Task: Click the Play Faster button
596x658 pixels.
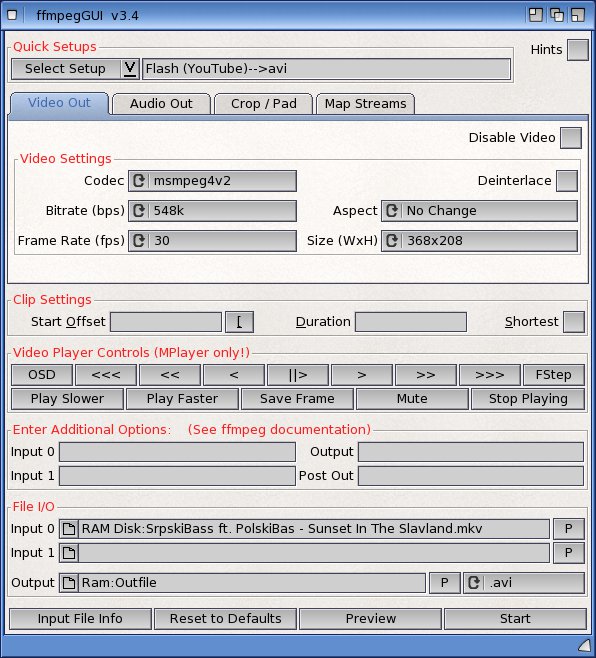Action: pyautogui.click(x=182, y=399)
